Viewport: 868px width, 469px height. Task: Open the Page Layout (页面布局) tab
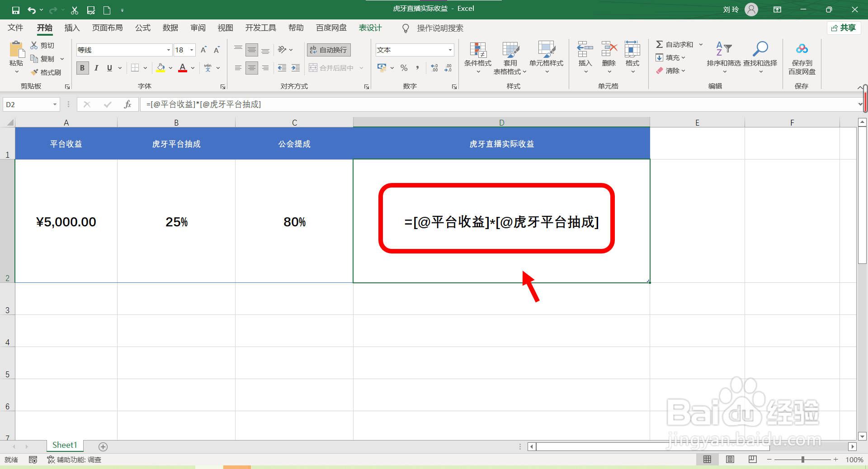coord(108,28)
